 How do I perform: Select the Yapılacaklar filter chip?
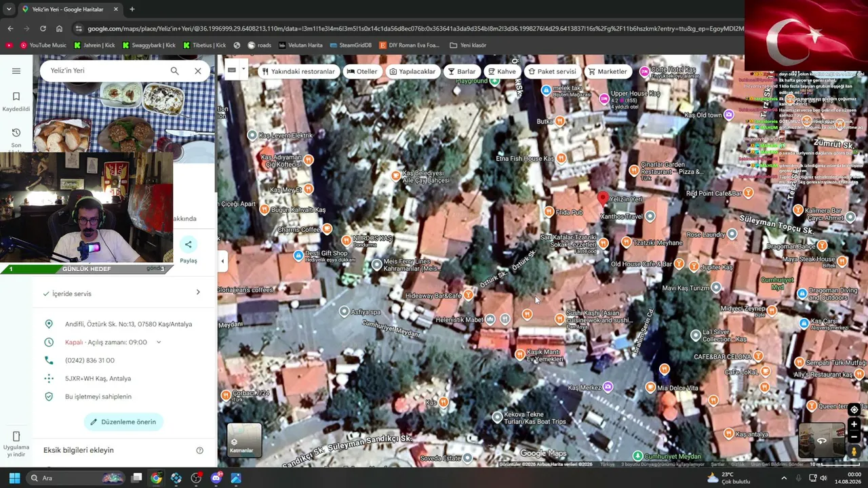coord(412,71)
